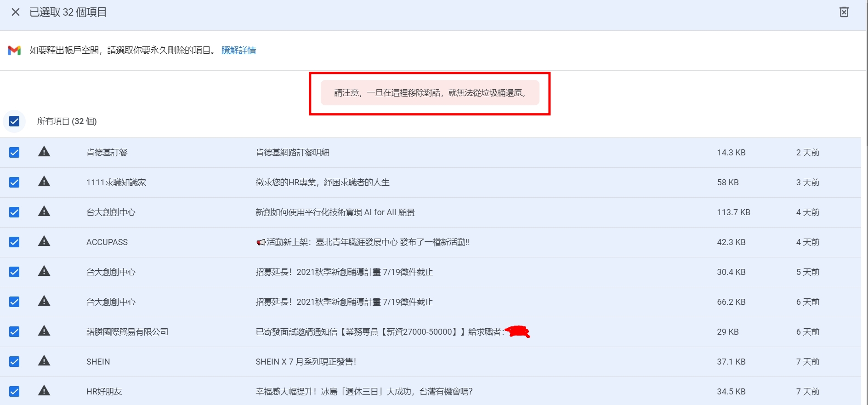
Task: Click the 所有項目 (32 個) label
Action: (67, 121)
